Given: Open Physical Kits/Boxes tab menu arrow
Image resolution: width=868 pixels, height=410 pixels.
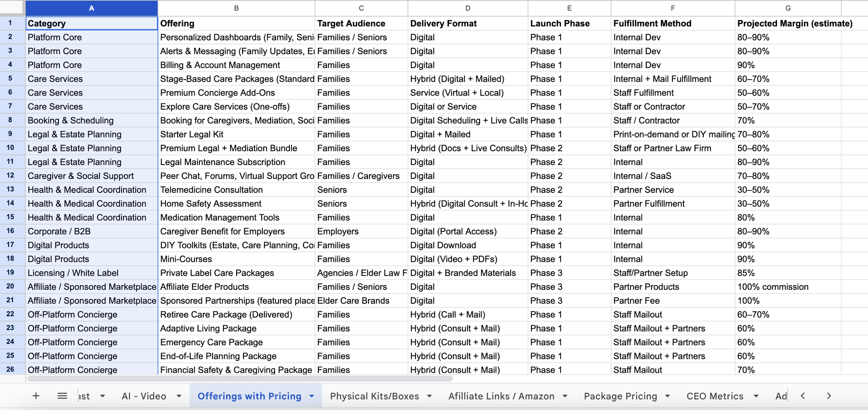Looking at the screenshot, I should (x=429, y=396).
